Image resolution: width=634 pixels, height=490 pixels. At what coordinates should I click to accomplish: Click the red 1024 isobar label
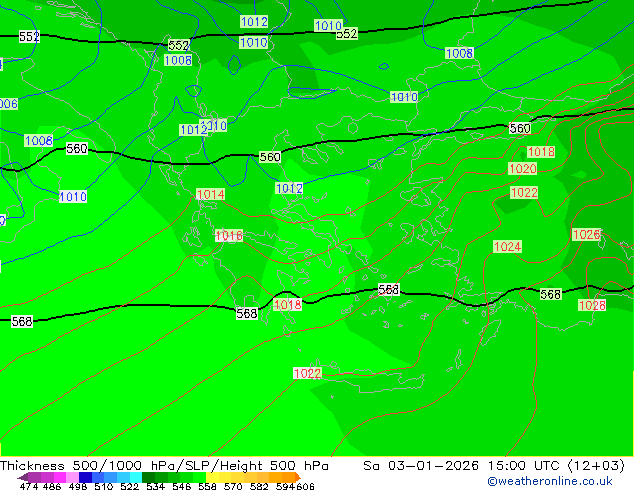click(507, 247)
